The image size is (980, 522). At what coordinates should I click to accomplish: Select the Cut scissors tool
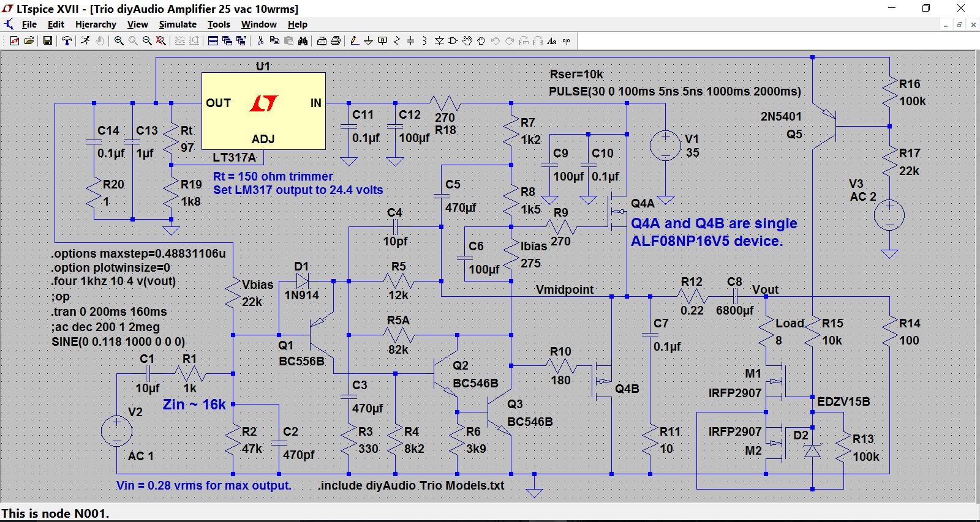point(260,41)
